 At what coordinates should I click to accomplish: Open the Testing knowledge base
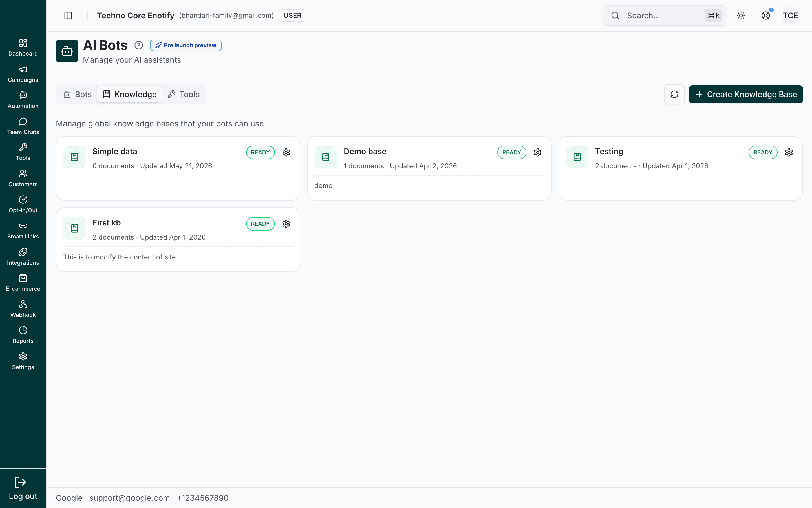[680, 168]
